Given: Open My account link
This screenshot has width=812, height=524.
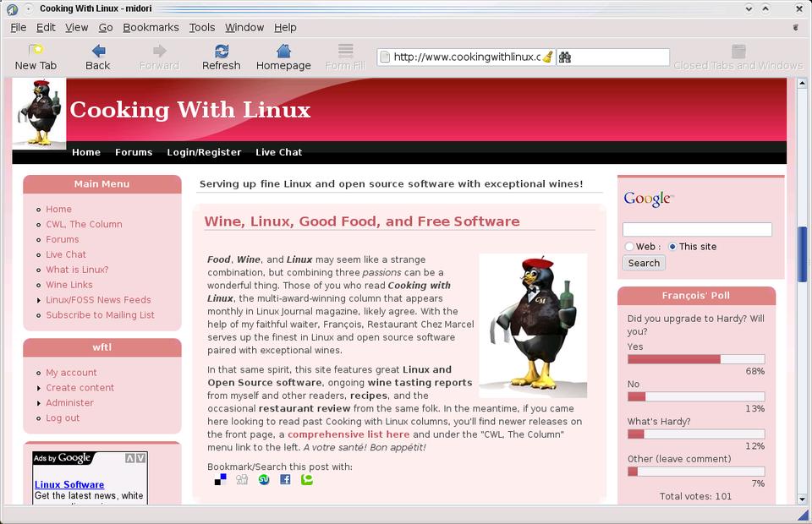Looking at the screenshot, I should tap(71, 373).
